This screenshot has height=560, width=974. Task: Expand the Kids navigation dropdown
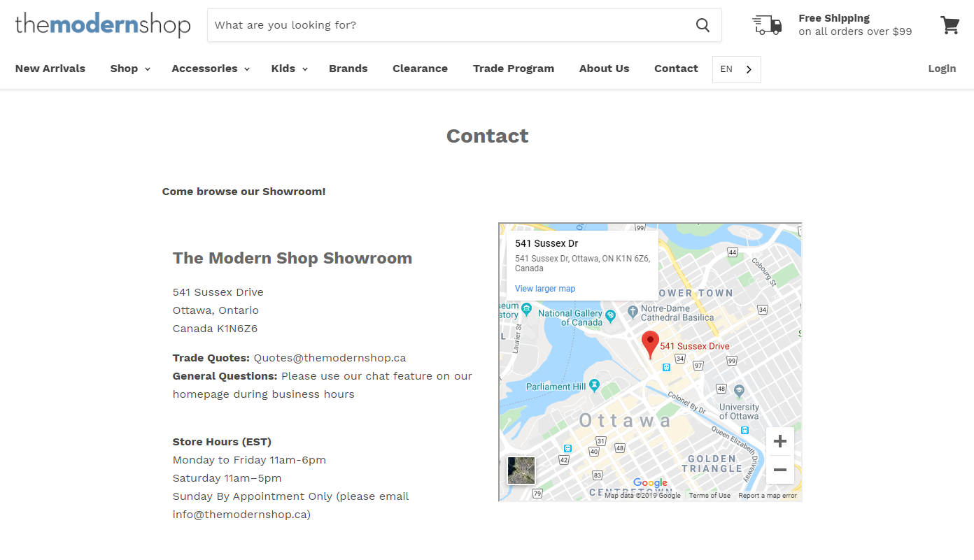pyautogui.click(x=288, y=69)
